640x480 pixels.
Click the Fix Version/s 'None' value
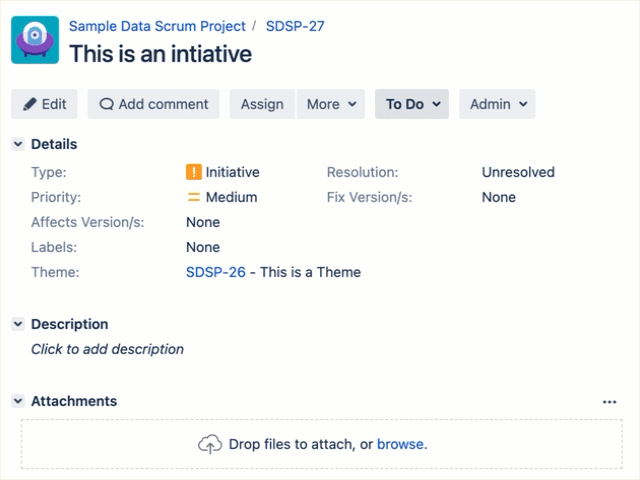(x=499, y=197)
